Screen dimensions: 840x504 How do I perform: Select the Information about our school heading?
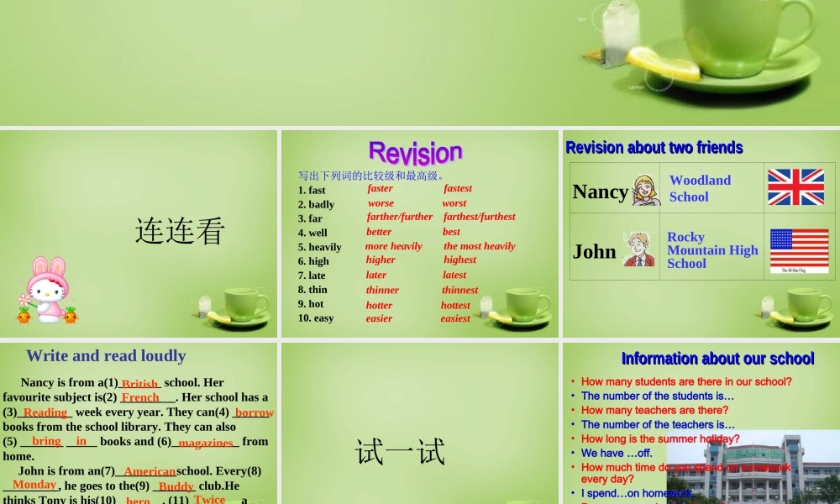click(717, 359)
